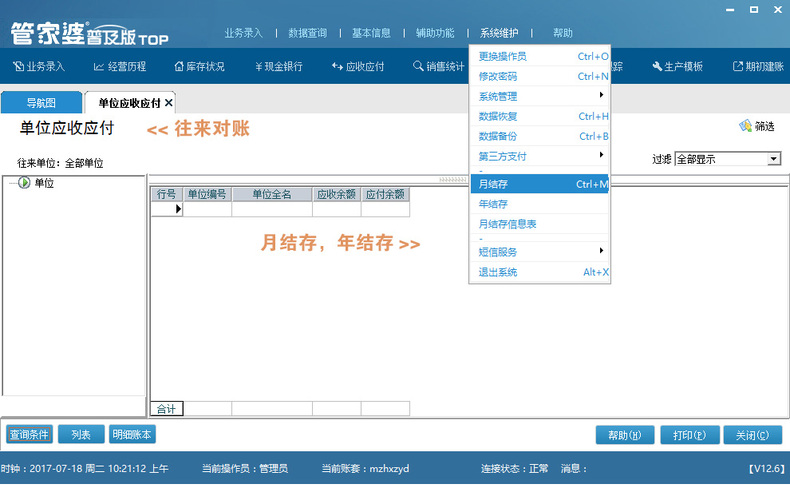
Task: Open 期初建账 toolbar icon
Action: (x=738, y=66)
